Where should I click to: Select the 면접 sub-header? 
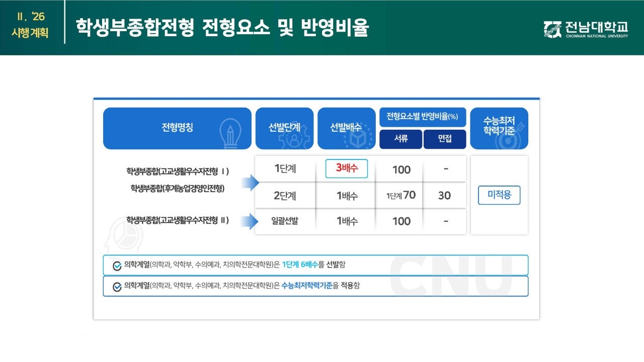(x=445, y=139)
